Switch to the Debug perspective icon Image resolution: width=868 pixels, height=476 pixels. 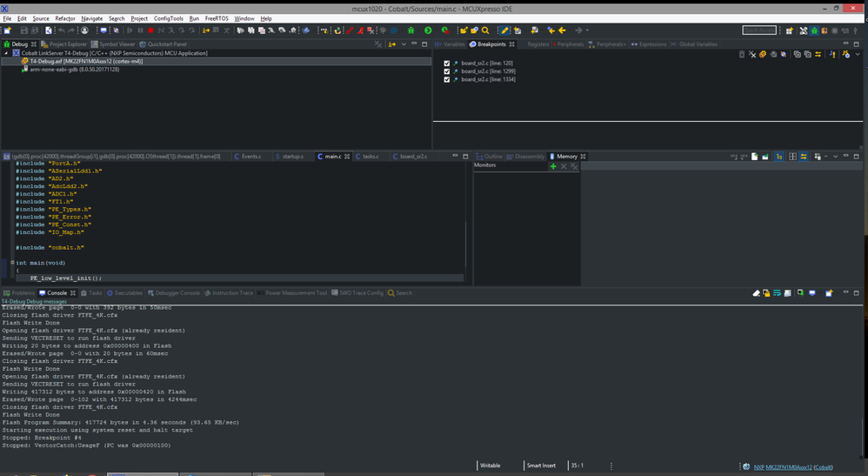tap(814, 30)
